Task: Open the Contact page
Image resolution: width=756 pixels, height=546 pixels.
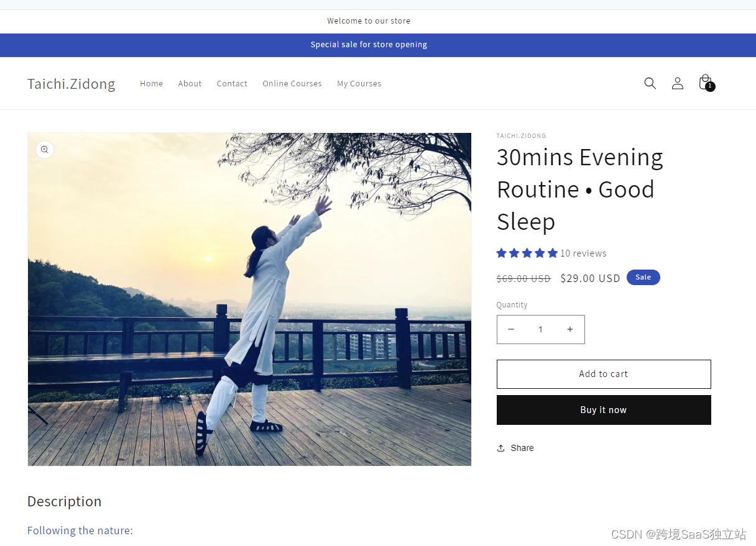Action: coord(232,83)
